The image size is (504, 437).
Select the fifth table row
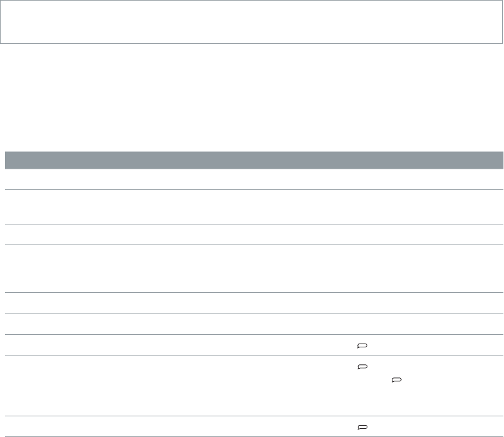tap(254, 303)
